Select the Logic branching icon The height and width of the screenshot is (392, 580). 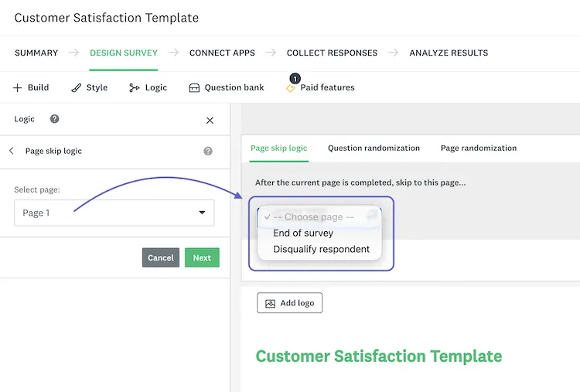[x=135, y=87]
